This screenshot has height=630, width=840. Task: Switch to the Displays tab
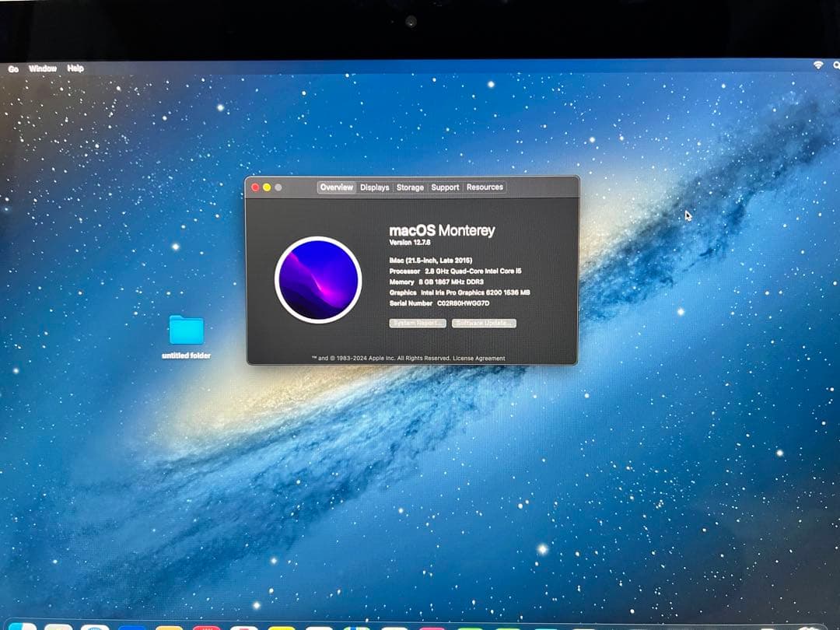[x=374, y=187]
